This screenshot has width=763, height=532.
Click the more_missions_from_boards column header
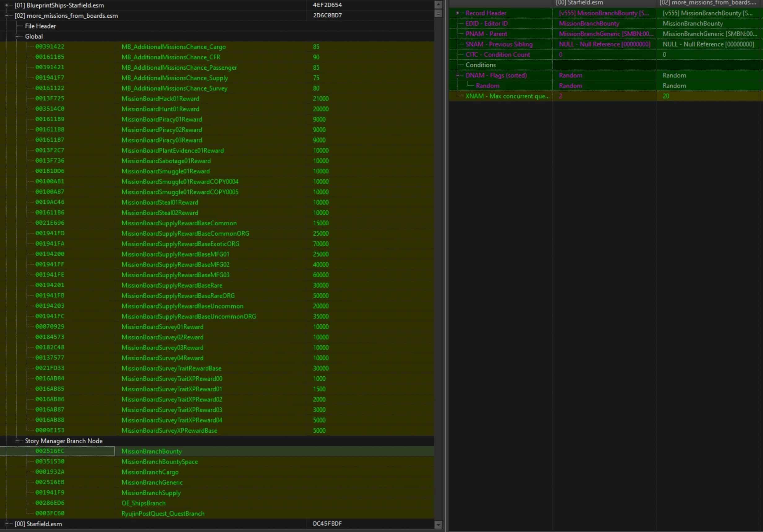708,3
